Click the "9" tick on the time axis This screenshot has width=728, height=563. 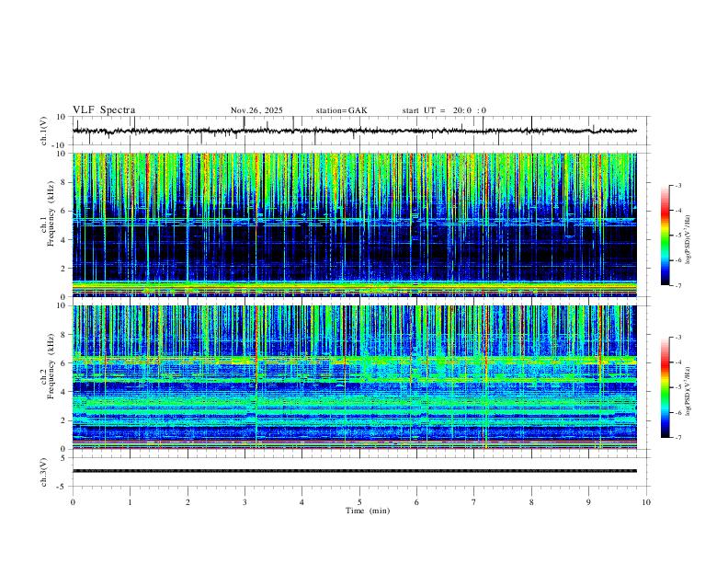point(588,502)
